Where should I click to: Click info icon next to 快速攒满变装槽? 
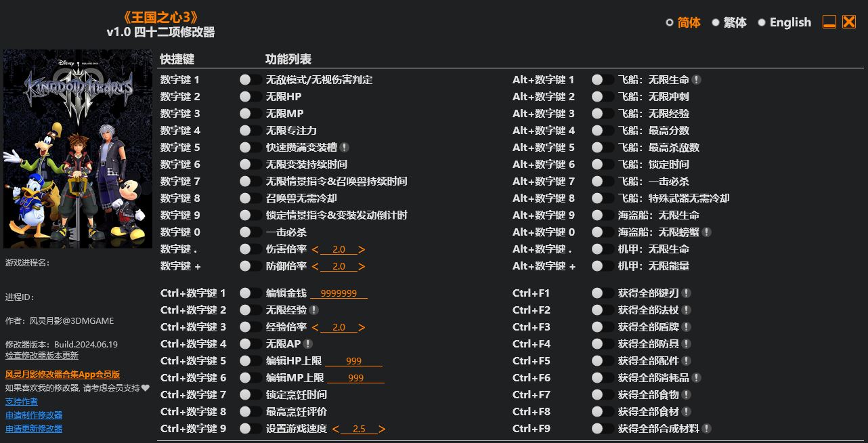pos(345,148)
